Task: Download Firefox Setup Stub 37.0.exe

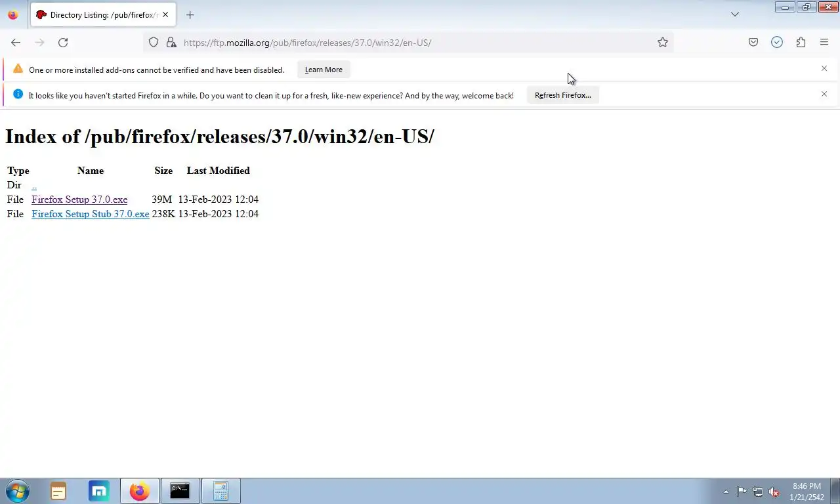Action: 91,214
